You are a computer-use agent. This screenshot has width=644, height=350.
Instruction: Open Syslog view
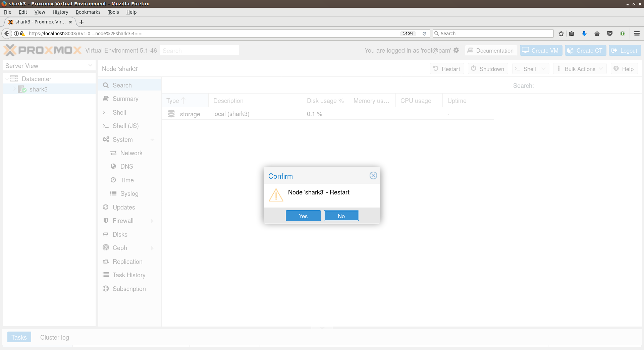click(130, 193)
